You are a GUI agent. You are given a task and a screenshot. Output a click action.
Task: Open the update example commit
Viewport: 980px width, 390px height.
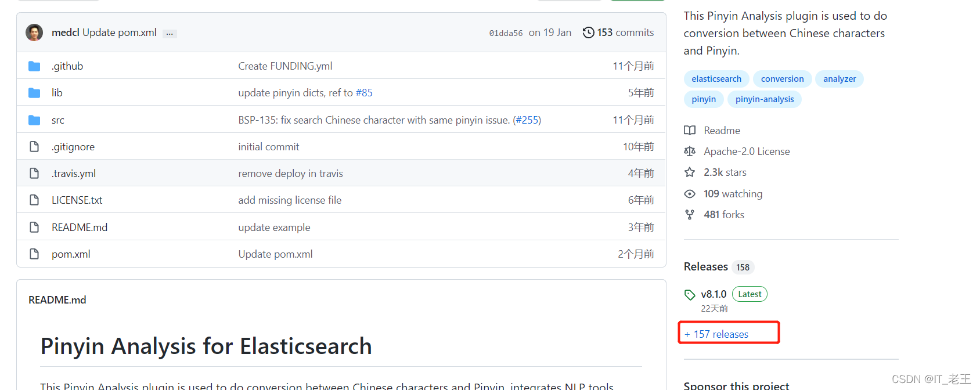[274, 228]
